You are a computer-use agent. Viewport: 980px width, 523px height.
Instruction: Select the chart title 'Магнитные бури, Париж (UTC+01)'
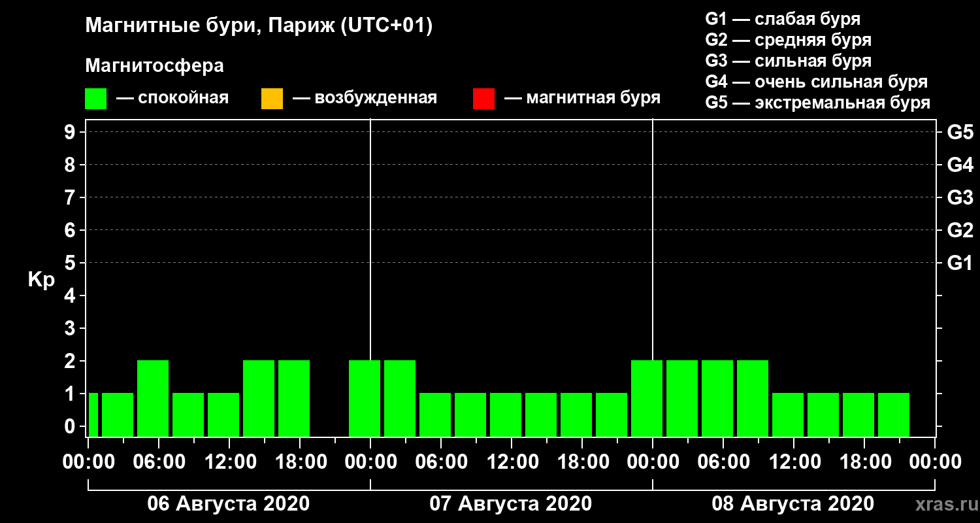tap(259, 26)
